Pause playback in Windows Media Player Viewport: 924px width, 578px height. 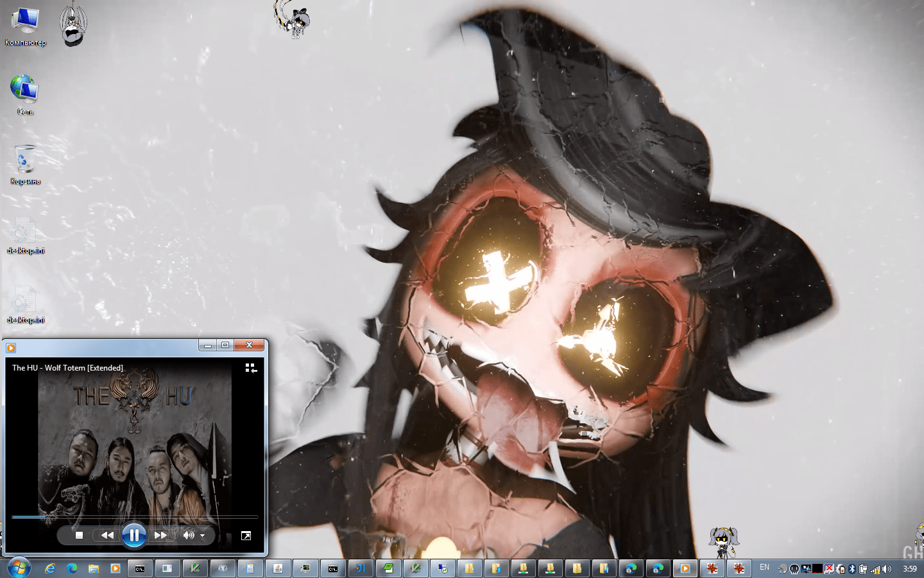click(x=133, y=535)
